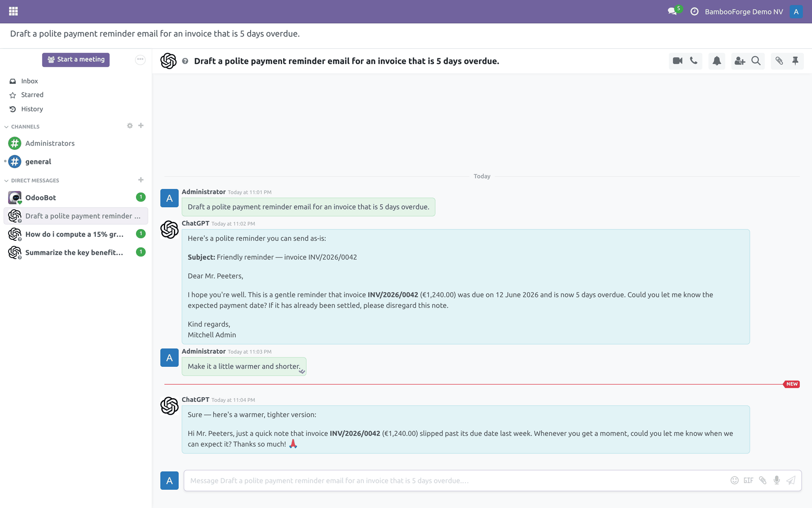
Task: Start a voice call with phone icon
Action: pyautogui.click(x=694, y=61)
